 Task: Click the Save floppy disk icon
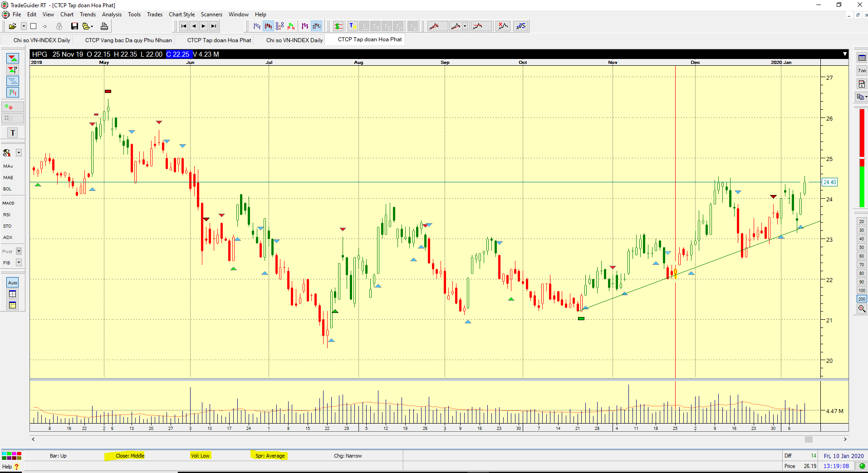(74, 26)
